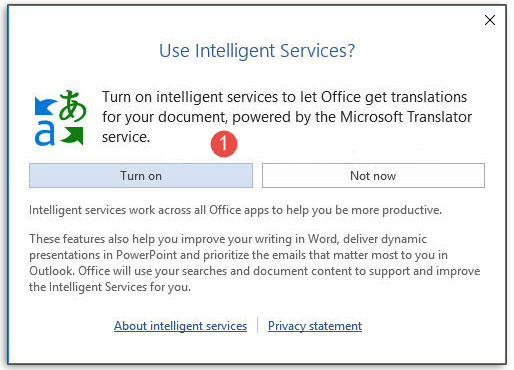Image resolution: width=514 pixels, height=370 pixels.
Task: Open the About intelligent services link
Action: (180, 326)
